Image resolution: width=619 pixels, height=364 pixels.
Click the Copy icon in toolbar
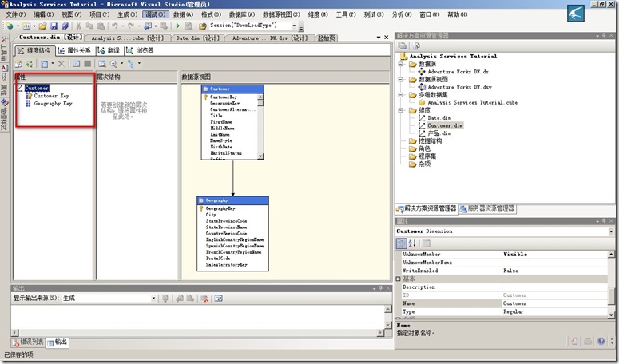coord(89,26)
